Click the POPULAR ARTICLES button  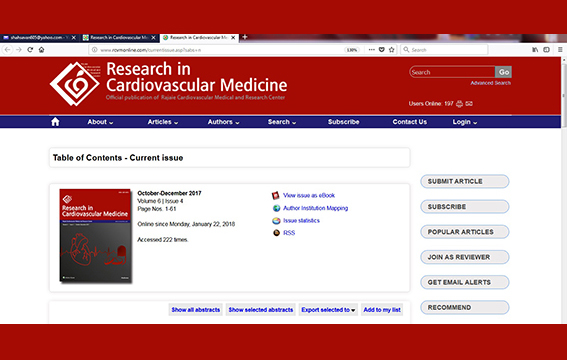point(465,232)
